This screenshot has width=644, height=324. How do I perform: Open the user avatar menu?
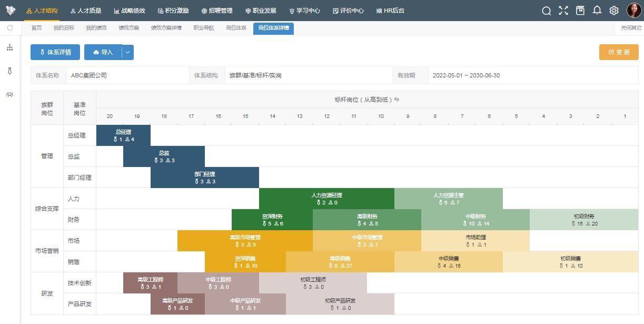[x=633, y=11]
